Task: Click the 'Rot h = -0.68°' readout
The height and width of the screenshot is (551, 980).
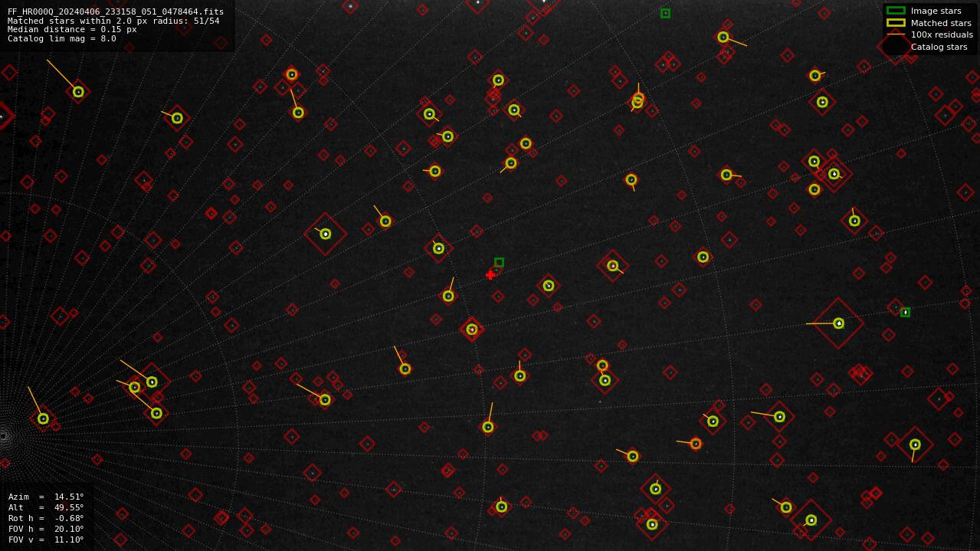Action: pyautogui.click(x=46, y=518)
